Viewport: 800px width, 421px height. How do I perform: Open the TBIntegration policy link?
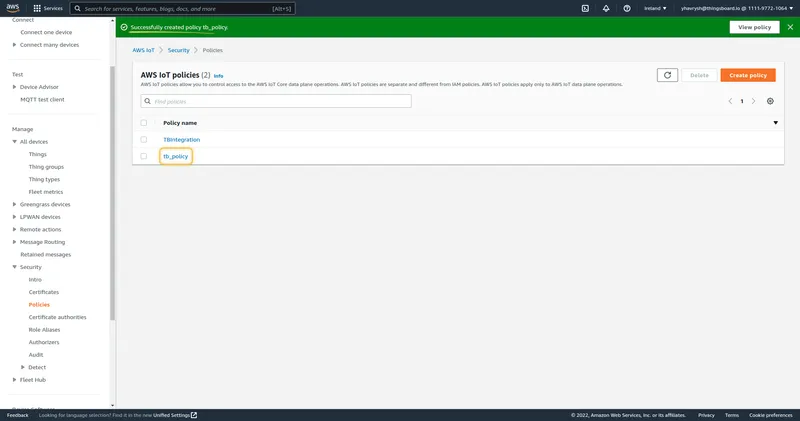click(x=182, y=139)
